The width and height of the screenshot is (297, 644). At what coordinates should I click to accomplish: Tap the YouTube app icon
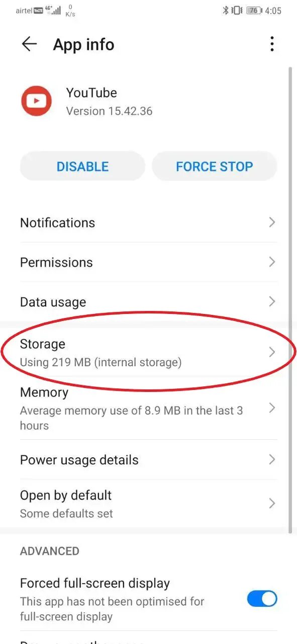point(36,101)
